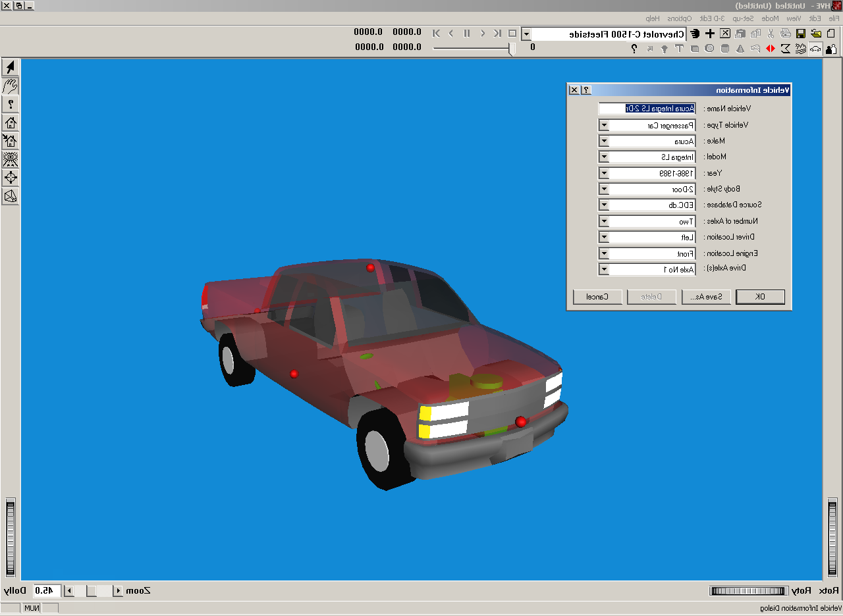This screenshot has height=616, width=843.
Task: Expand the Source Database dropdown
Action: 603,205
